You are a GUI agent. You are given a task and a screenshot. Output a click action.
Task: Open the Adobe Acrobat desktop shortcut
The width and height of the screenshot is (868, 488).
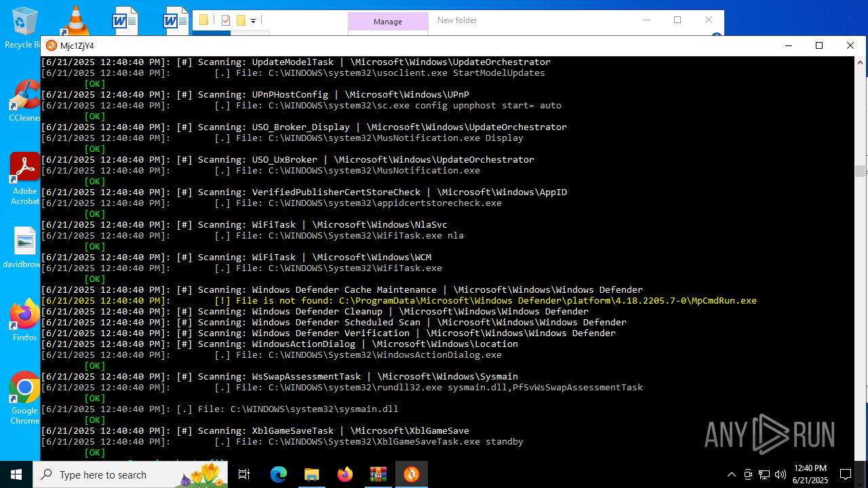24,178
